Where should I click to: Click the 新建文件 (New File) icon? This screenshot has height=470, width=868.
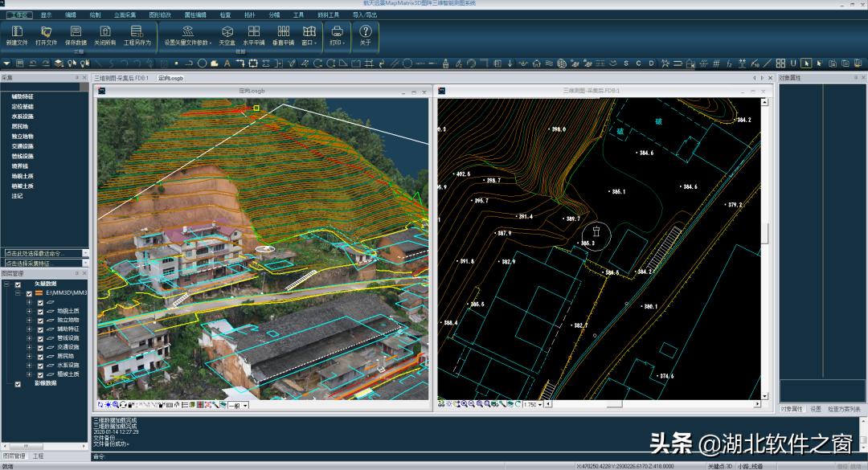tap(16, 32)
